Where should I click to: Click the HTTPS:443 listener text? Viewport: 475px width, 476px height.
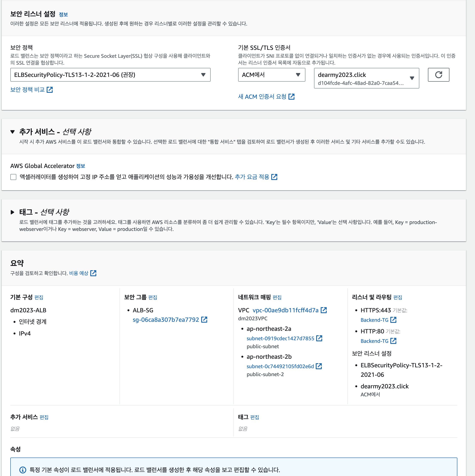(x=376, y=310)
